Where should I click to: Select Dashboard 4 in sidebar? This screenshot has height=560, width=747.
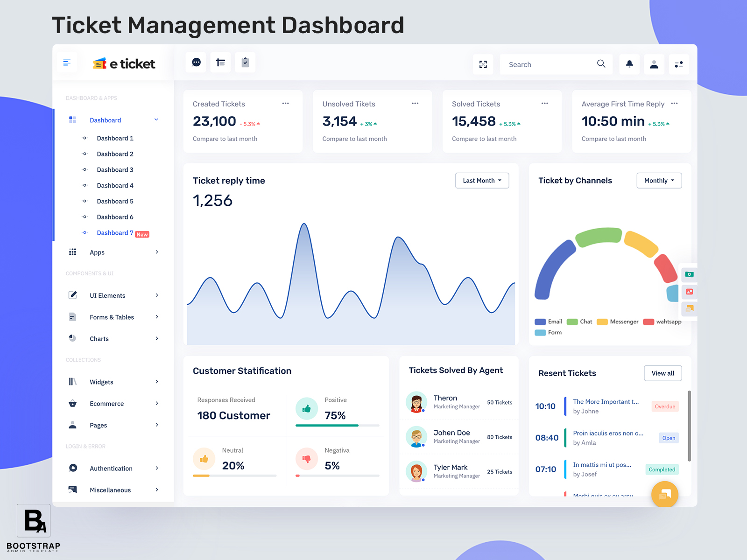(x=115, y=185)
